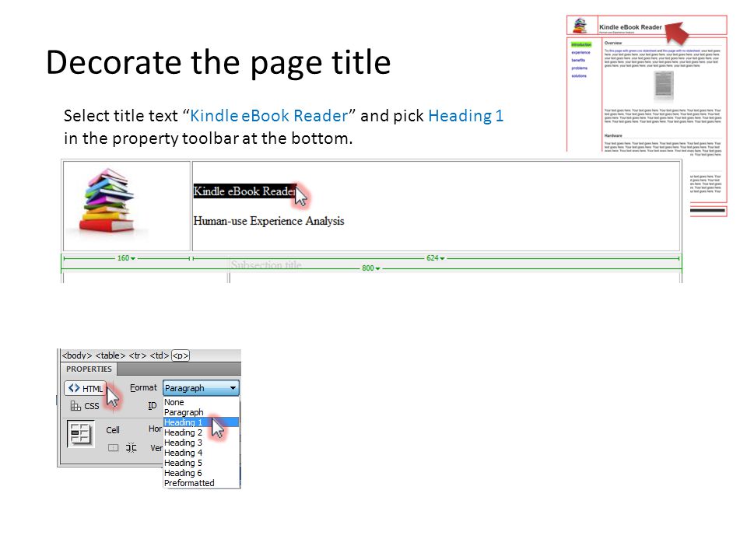
Task: Click the Subsection title placeholder text
Action: coord(266,264)
